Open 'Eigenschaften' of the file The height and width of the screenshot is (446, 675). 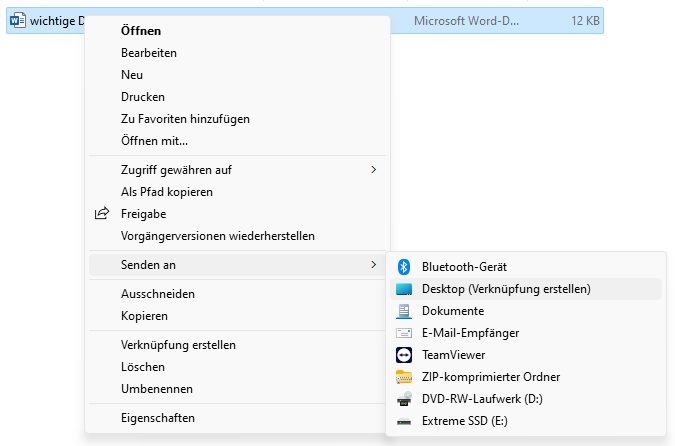[157, 418]
